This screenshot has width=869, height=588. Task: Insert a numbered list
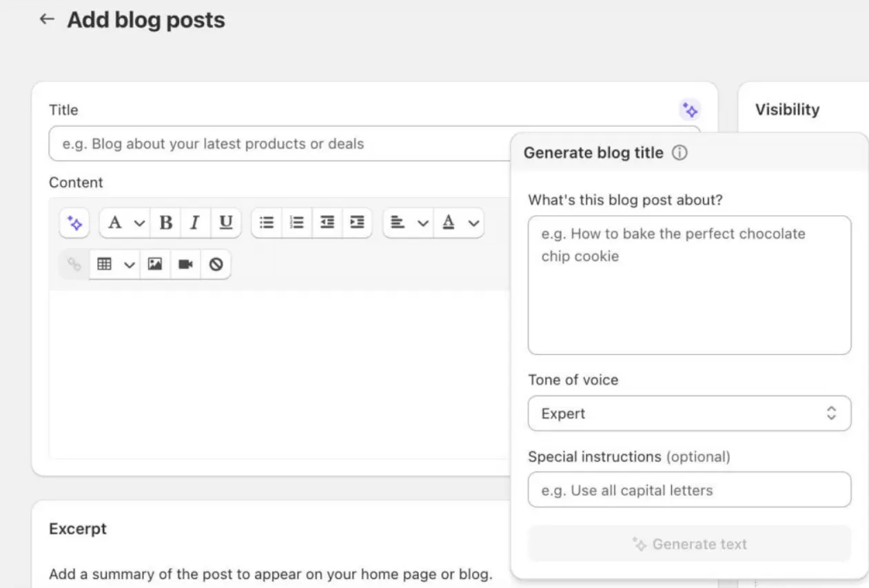pyautogui.click(x=297, y=223)
